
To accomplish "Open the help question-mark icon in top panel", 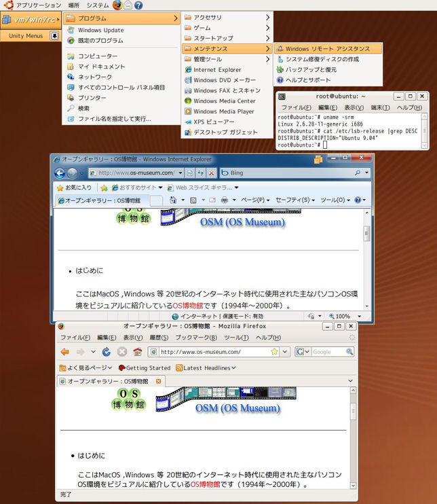I will coord(138,5).
